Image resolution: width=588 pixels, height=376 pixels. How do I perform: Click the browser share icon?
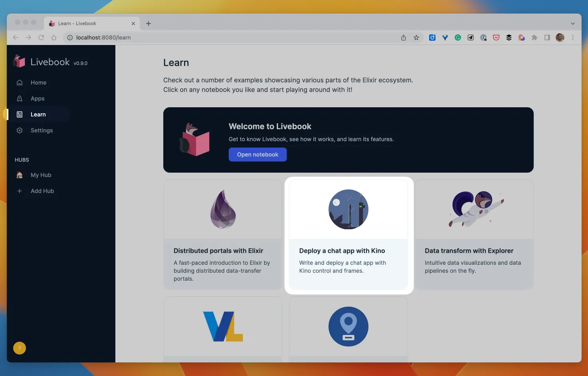[404, 37]
